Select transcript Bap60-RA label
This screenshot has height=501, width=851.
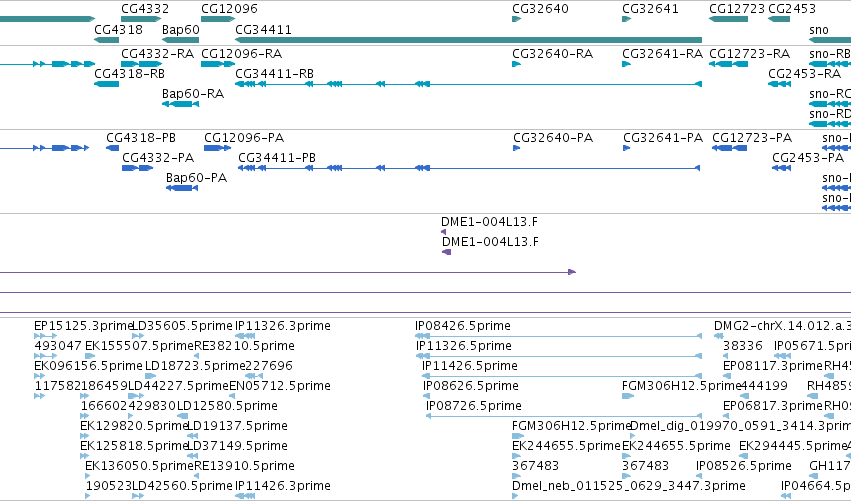(x=193, y=94)
